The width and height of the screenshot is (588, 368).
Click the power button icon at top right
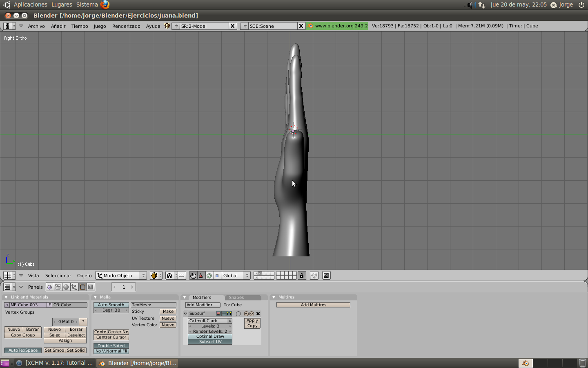coord(581,5)
